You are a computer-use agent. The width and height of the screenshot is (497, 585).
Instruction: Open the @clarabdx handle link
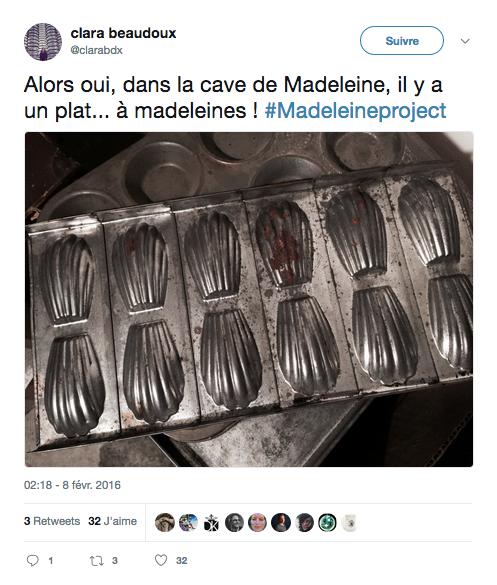[96, 50]
